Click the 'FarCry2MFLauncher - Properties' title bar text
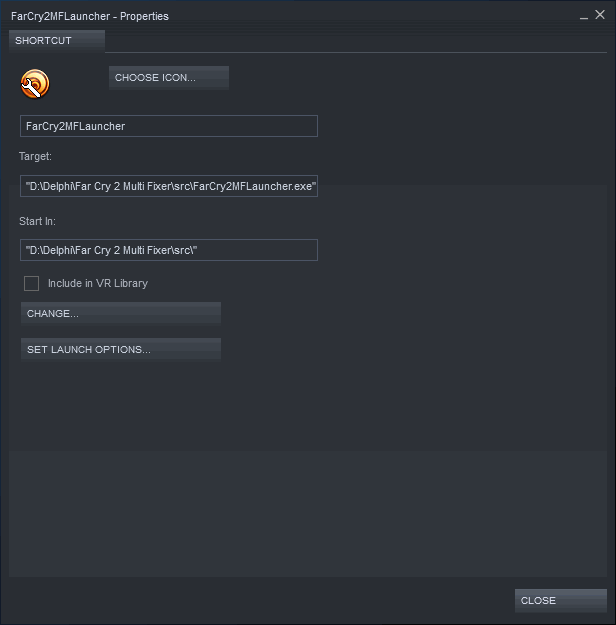The image size is (616, 625). click(x=90, y=16)
